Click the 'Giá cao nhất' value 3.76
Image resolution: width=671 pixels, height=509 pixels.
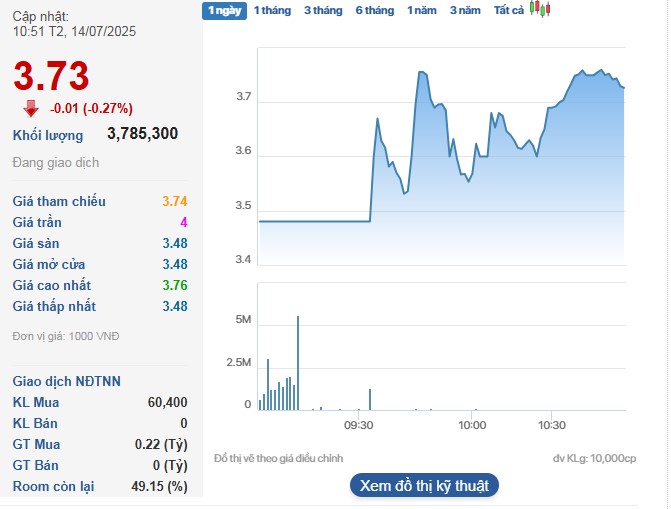pyautogui.click(x=174, y=285)
